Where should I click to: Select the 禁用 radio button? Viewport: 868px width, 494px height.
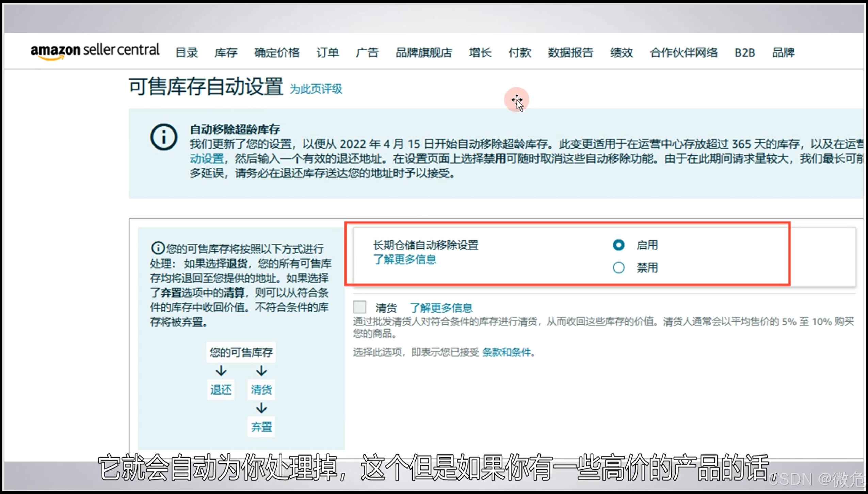[618, 267]
